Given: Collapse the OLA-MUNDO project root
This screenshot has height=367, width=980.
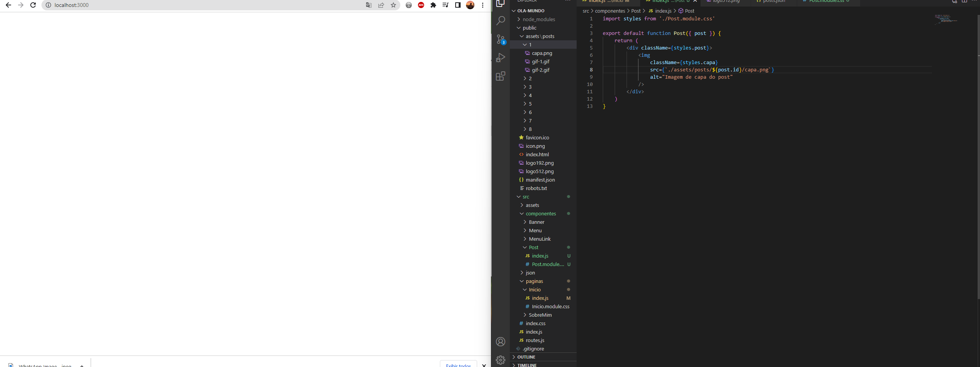Looking at the screenshot, I should pyautogui.click(x=543, y=11).
